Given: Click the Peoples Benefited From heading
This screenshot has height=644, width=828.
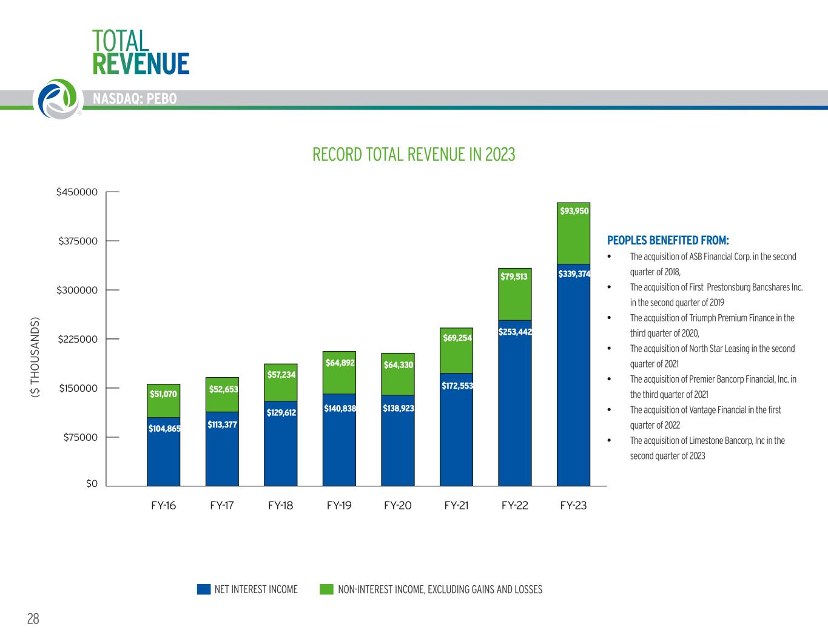Looking at the screenshot, I should point(668,241).
